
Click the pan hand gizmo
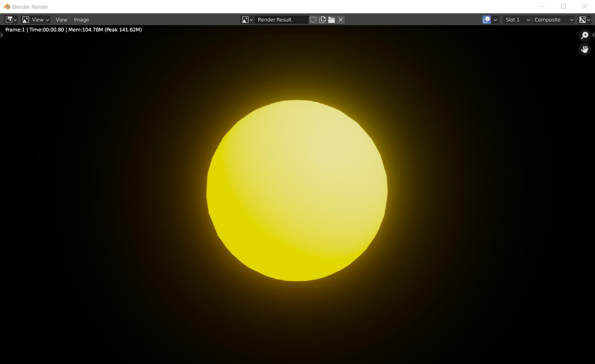(x=584, y=49)
